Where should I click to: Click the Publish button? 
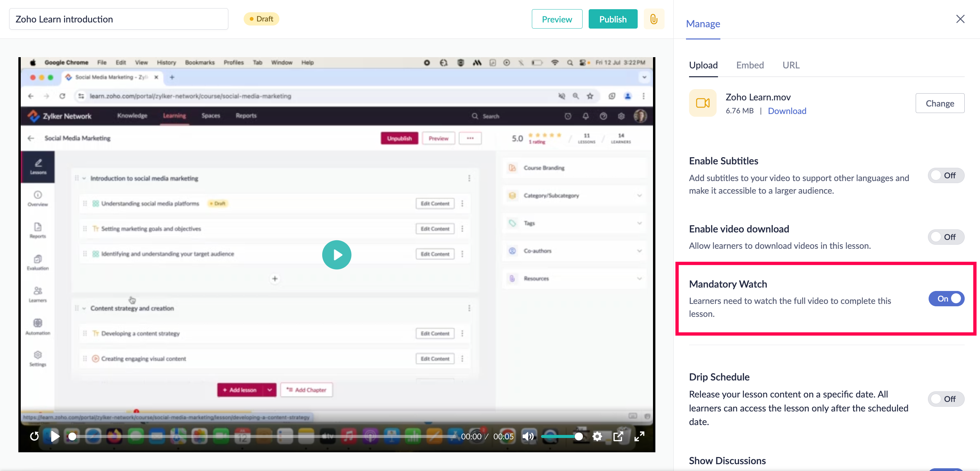click(x=612, y=19)
